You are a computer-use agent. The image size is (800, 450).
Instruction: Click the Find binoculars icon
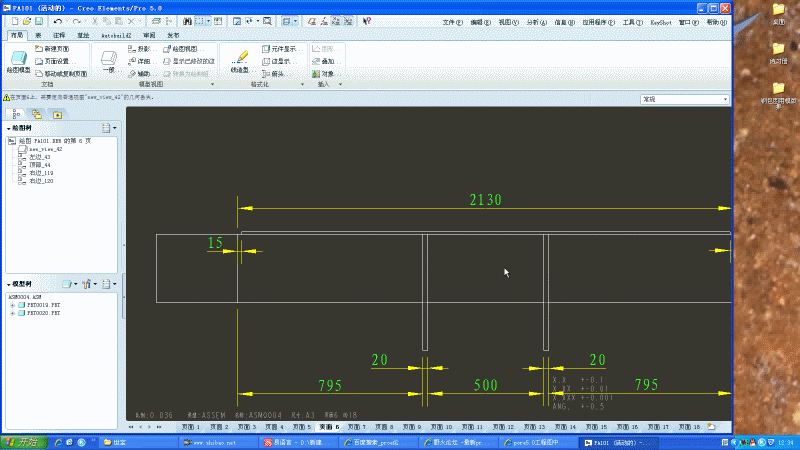(187, 21)
